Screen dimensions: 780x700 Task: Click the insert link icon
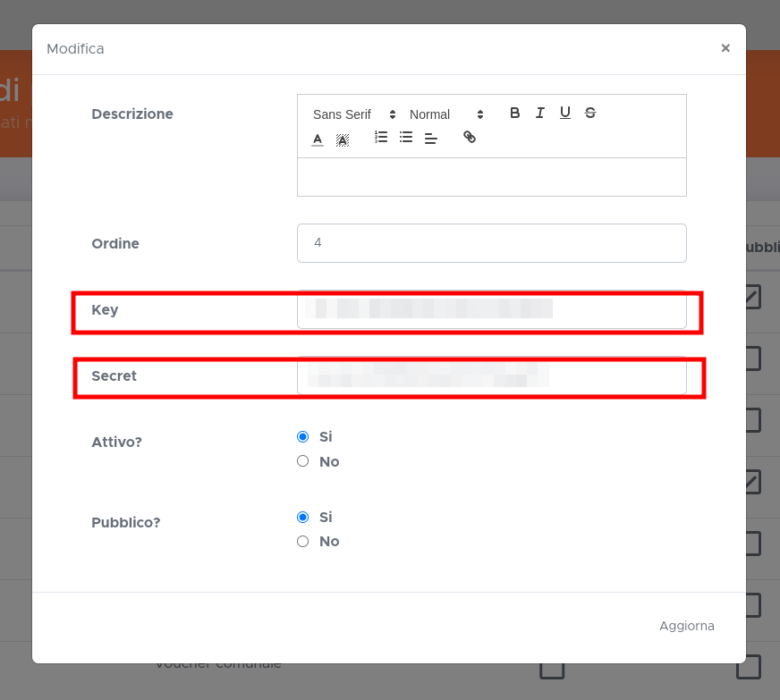click(470, 138)
